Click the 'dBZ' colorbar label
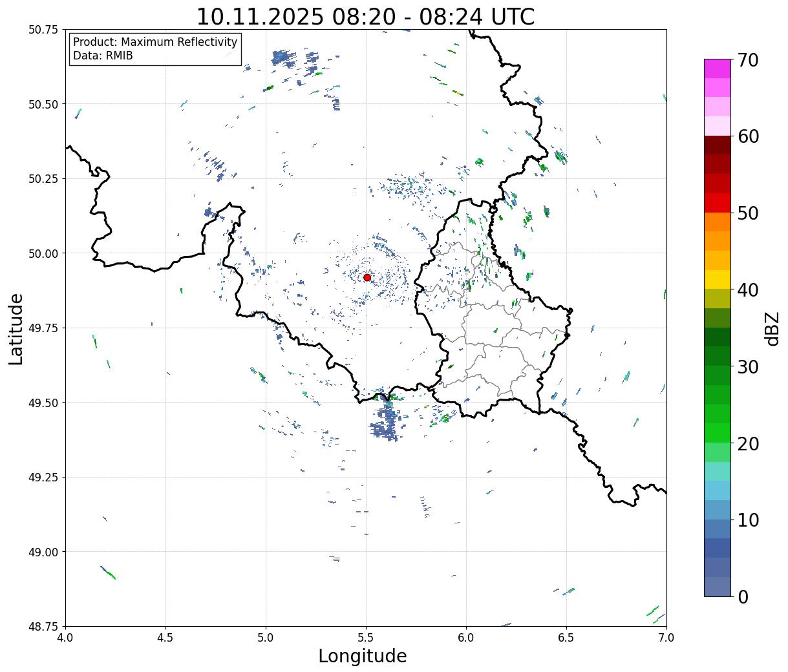The image size is (788, 672). [772, 328]
